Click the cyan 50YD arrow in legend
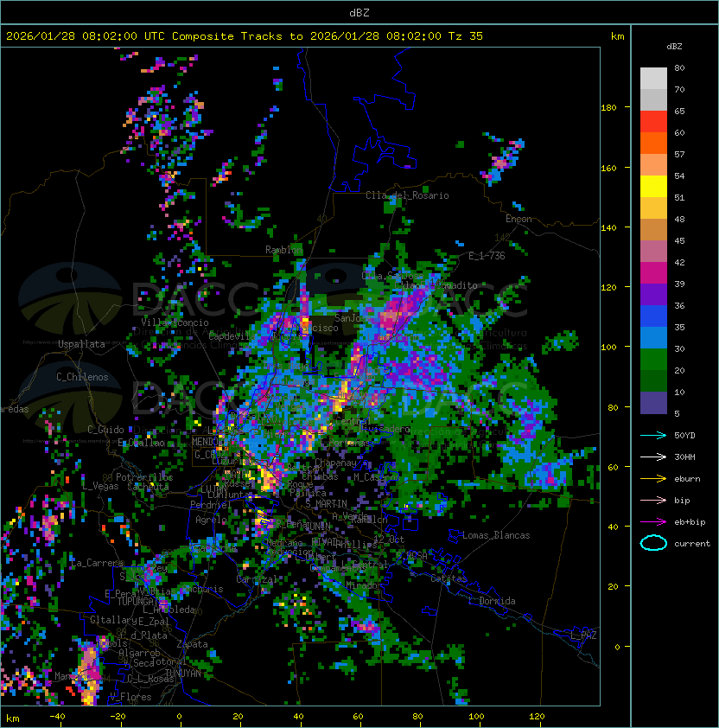 point(653,435)
